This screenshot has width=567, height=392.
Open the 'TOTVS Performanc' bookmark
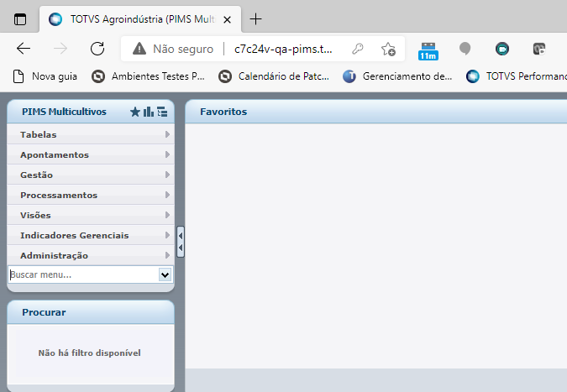pos(517,76)
